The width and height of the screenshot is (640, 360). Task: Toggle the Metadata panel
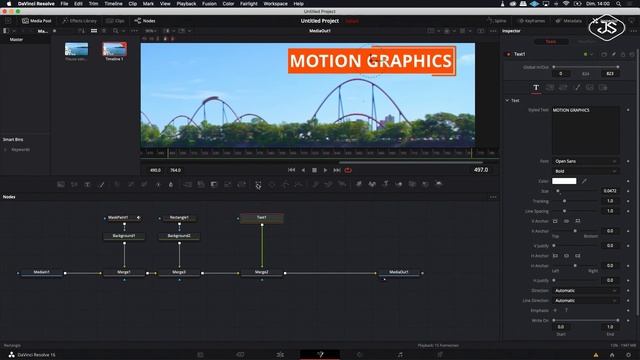pos(569,21)
